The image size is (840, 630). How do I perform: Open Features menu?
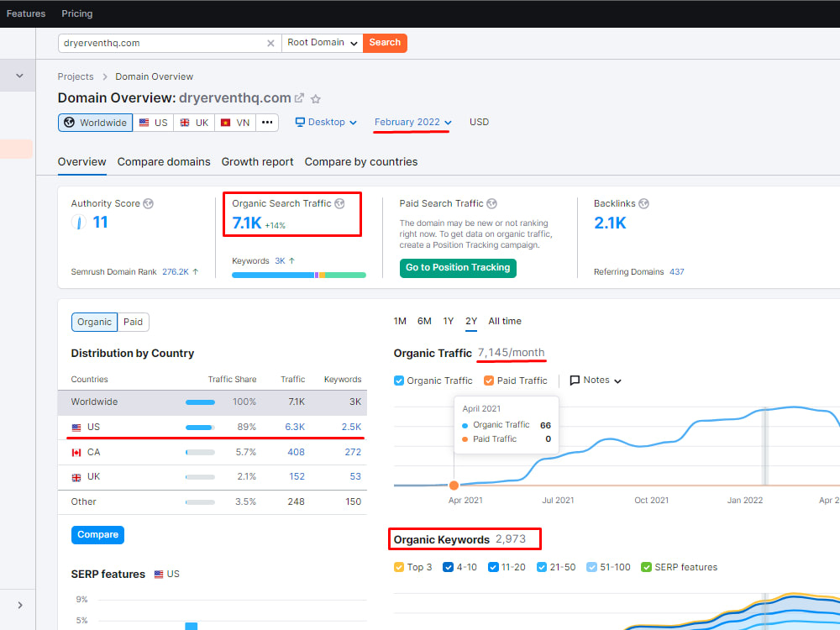tap(26, 13)
